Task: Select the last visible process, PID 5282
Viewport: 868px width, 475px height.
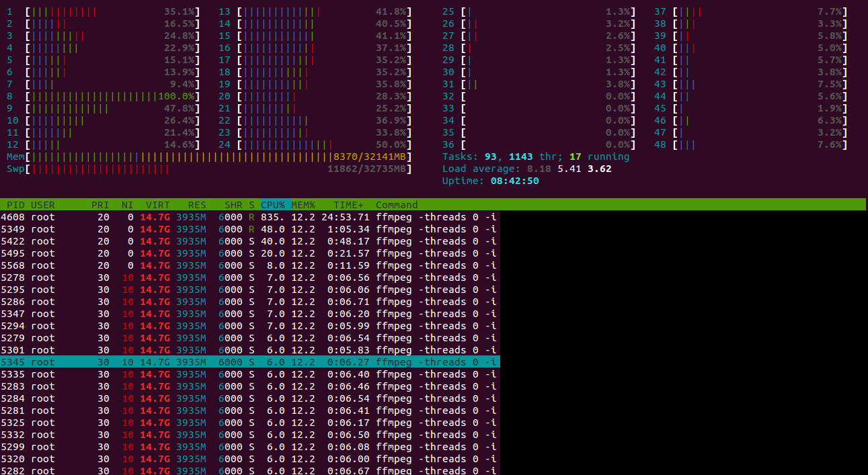Action: pyautogui.click(x=249, y=471)
